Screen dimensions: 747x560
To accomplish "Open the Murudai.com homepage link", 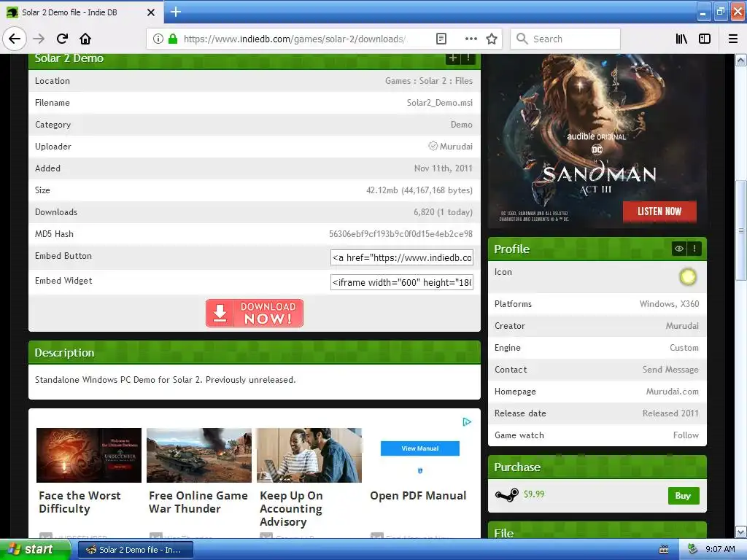I will click(672, 392).
